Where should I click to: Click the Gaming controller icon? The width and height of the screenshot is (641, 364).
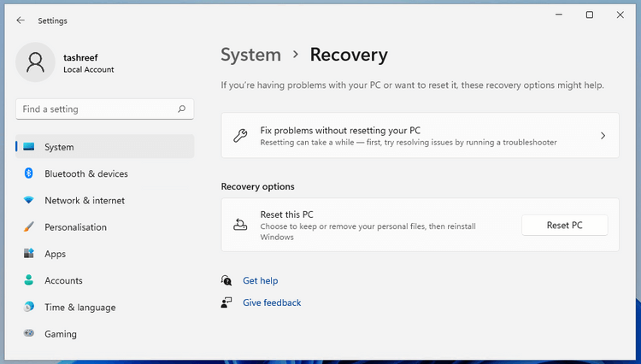pyautogui.click(x=29, y=334)
